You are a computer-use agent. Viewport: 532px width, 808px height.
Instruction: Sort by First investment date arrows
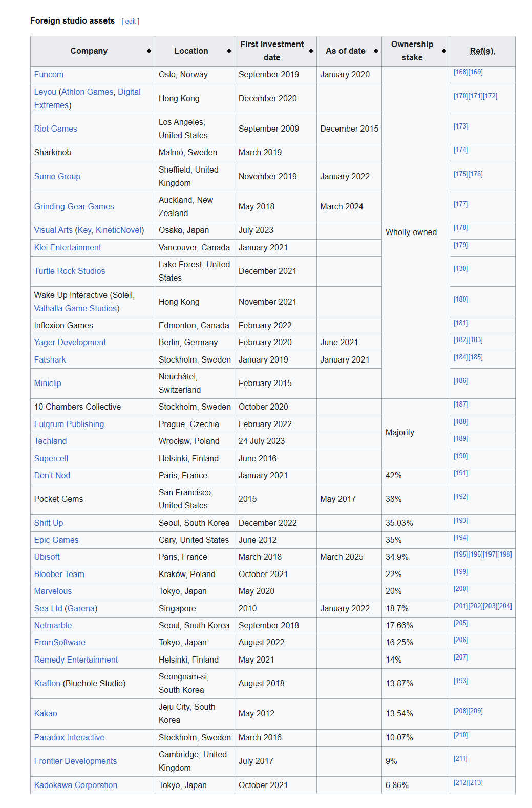[x=311, y=51]
